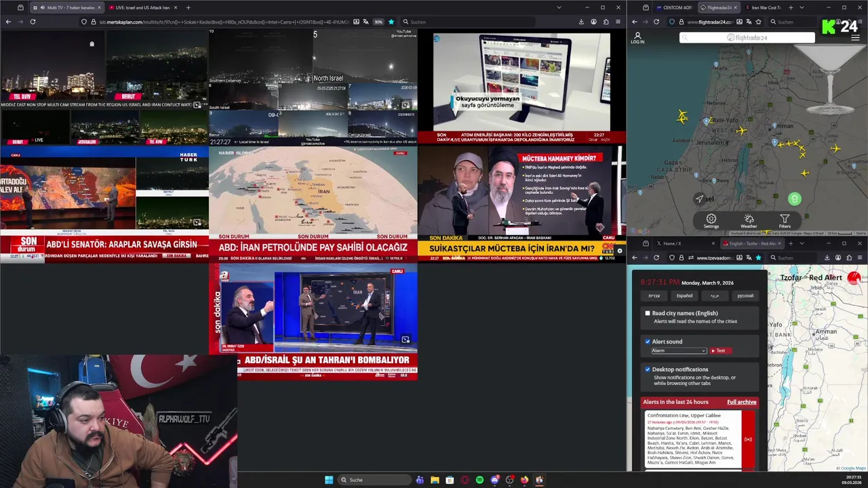Click Confrontation Line, Upper Galilee alert title
This screenshot has height=488, width=868.
pos(683,415)
